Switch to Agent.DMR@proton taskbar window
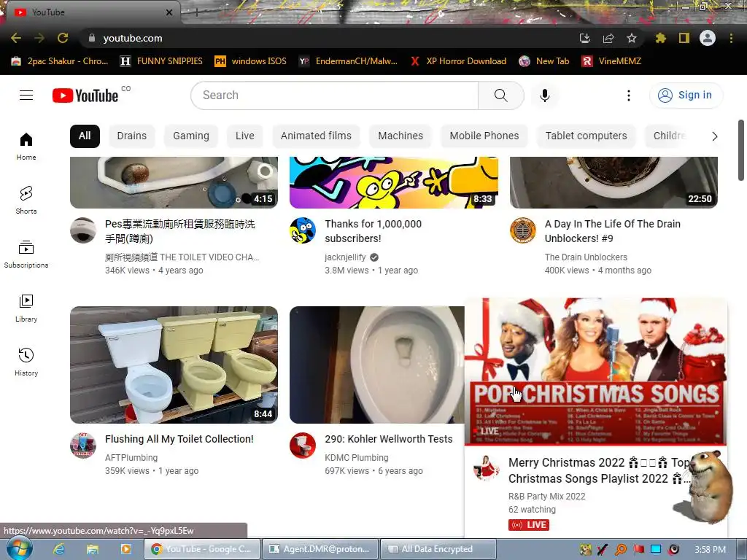Viewport: 747px width, 560px height. coord(321,549)
